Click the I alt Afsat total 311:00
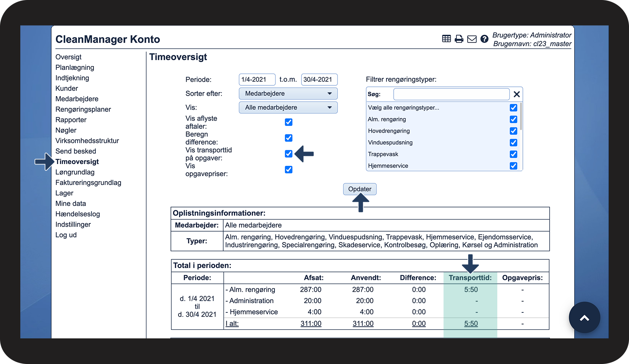 click(x=311, y=323)
